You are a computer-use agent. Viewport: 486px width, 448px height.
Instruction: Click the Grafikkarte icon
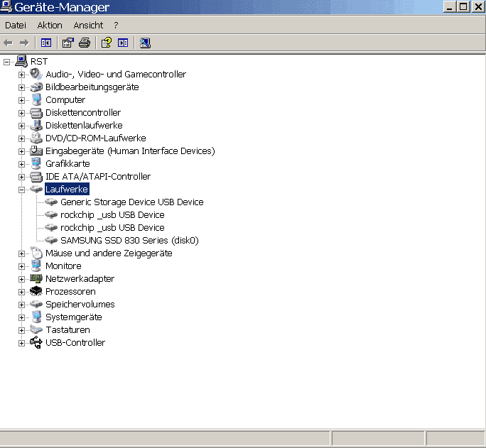pos(36,164)
